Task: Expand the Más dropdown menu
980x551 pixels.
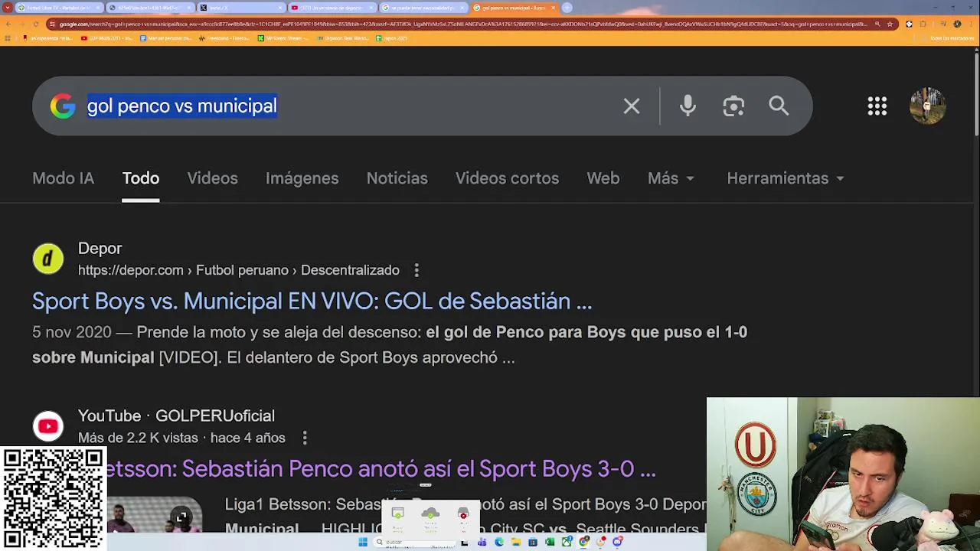Action: (x=671, y=178)
